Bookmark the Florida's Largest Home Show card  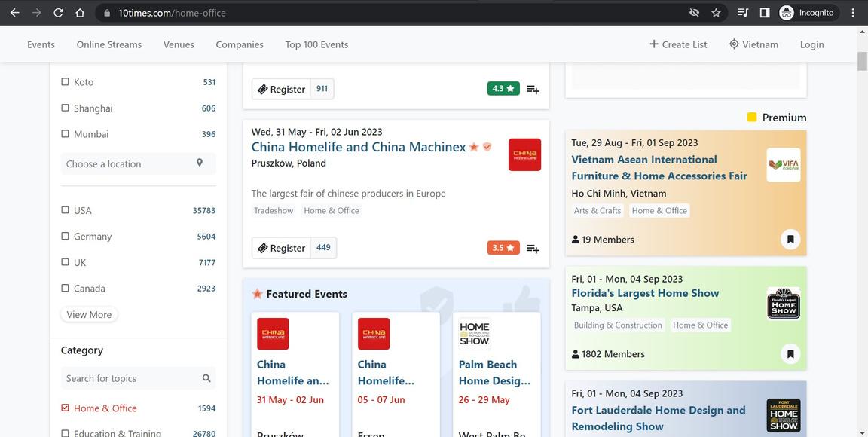click(790, 353)
